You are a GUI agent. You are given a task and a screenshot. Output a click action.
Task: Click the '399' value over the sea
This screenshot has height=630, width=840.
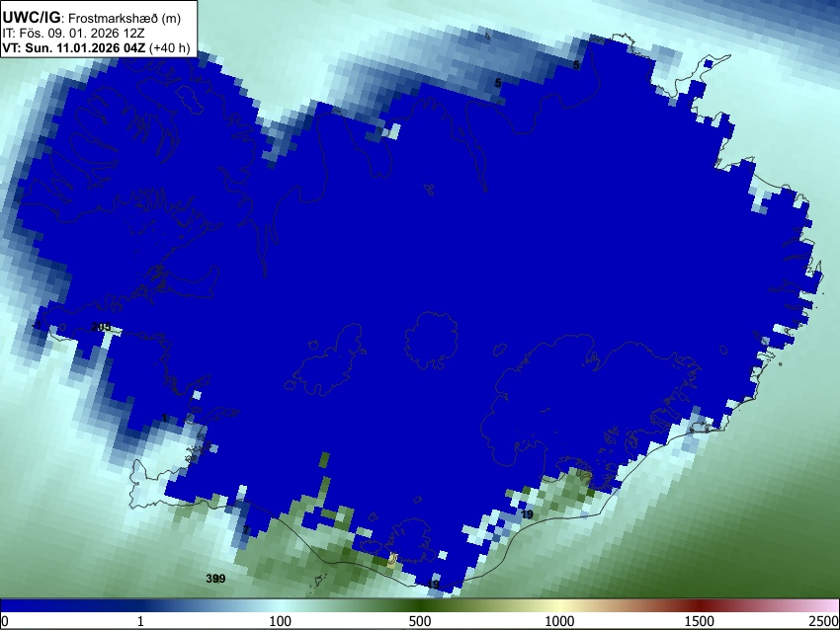215,578
